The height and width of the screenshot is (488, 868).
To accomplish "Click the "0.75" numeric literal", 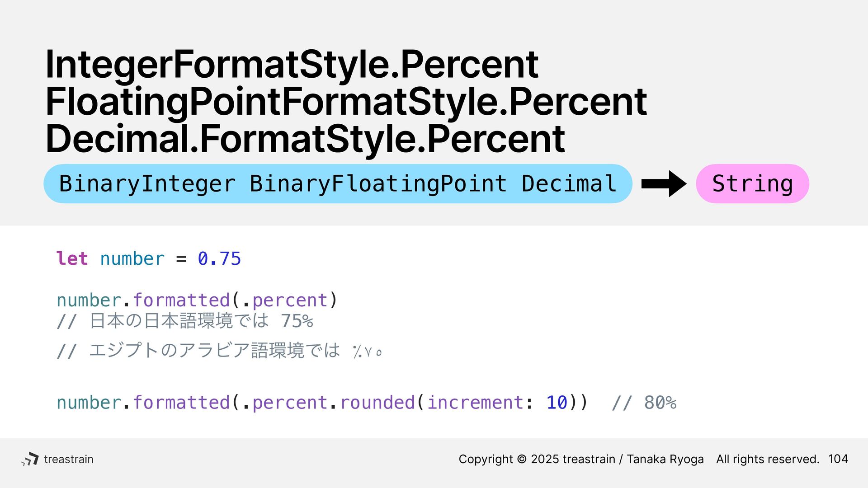I will (219, 258).
